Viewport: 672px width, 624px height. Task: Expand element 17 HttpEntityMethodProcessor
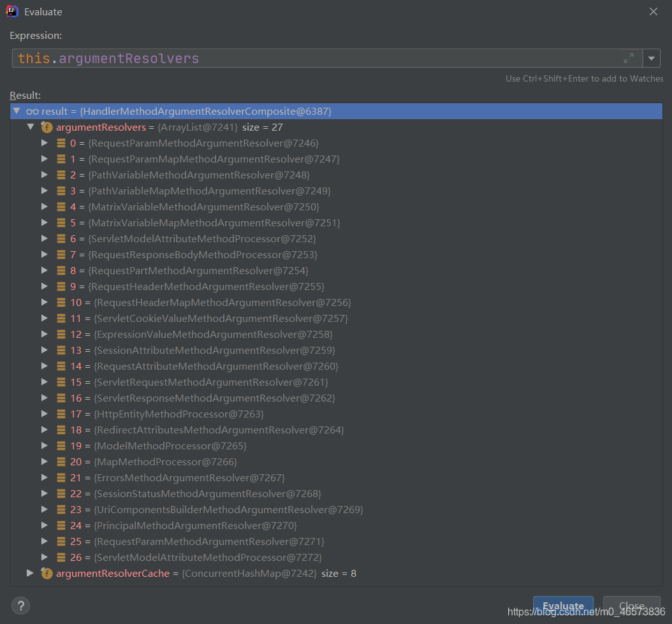point(44,414)
